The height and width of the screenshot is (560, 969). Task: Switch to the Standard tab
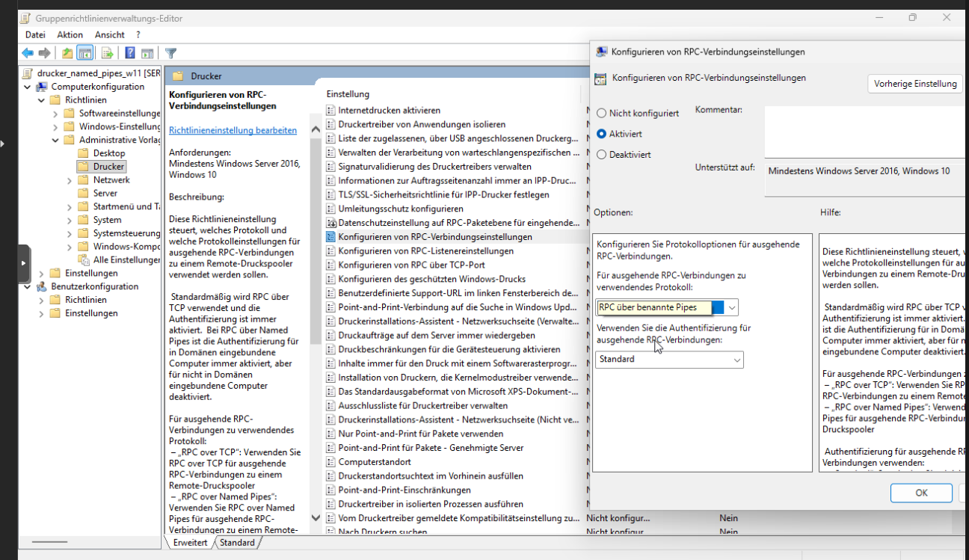(237, 542)
